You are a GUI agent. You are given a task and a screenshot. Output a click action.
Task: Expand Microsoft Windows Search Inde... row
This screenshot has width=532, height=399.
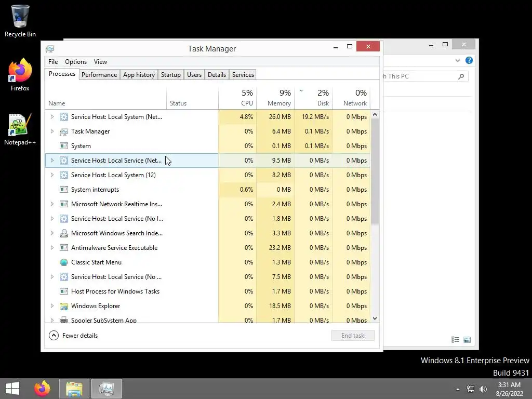[x=52, y=233]
